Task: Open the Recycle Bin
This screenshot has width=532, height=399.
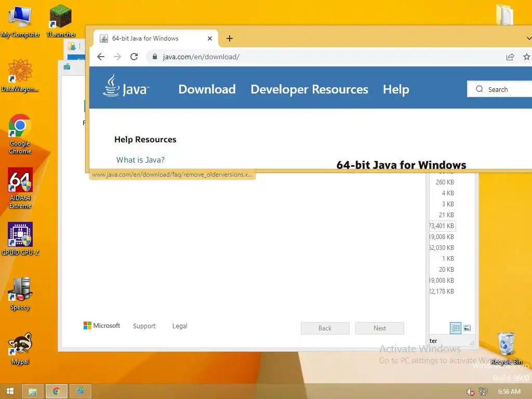Action: click(x=506, y=349)
